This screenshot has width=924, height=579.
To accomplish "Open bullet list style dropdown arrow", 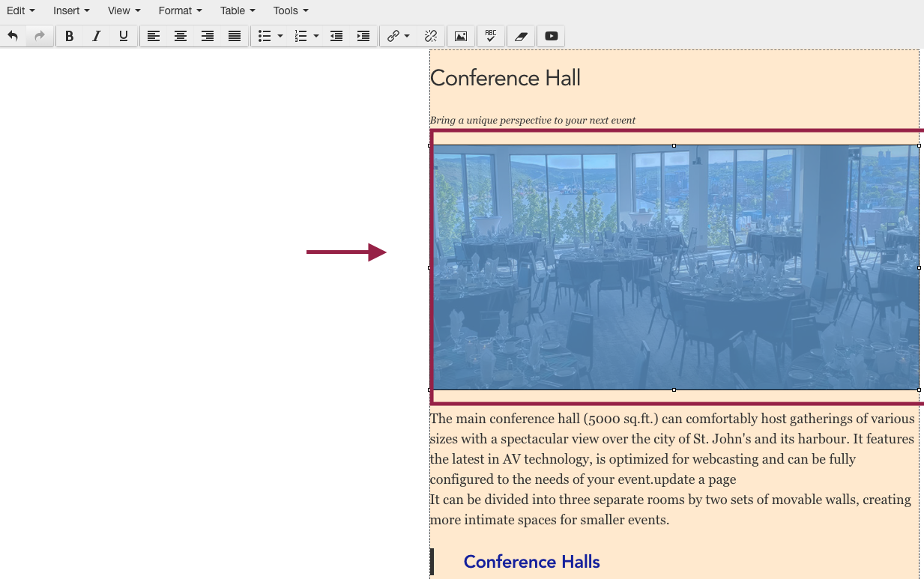I will [x=280, y=36].
